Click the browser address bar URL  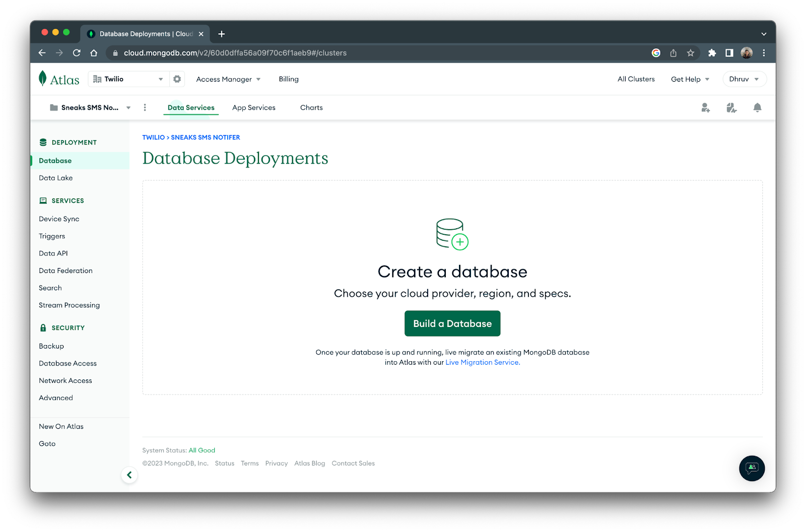pyautogui.click(x=235, y=53)
